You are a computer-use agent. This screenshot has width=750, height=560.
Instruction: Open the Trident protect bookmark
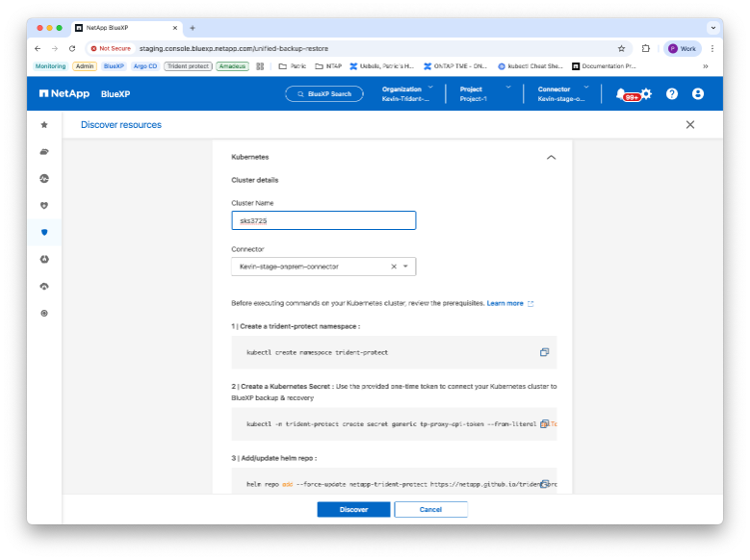(x=188, y=66)
